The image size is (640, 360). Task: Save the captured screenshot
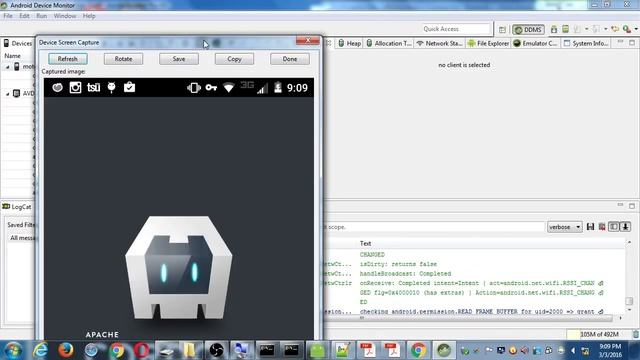[179, 59]
